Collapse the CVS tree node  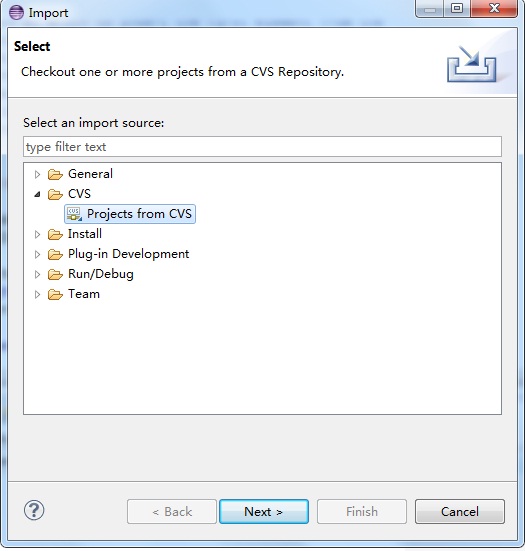(x=37, y=194)
